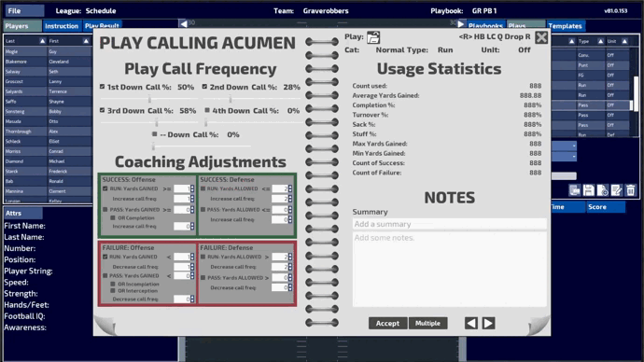This screenshot has height=362, width=644.
Task: Click the open play folder icon
Action: pos(373,37)
